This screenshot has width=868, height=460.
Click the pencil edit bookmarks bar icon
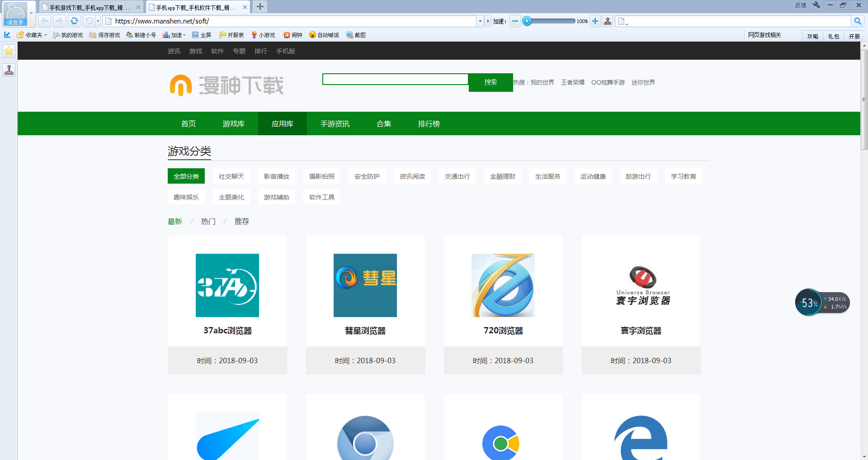[x=7, y=35]
